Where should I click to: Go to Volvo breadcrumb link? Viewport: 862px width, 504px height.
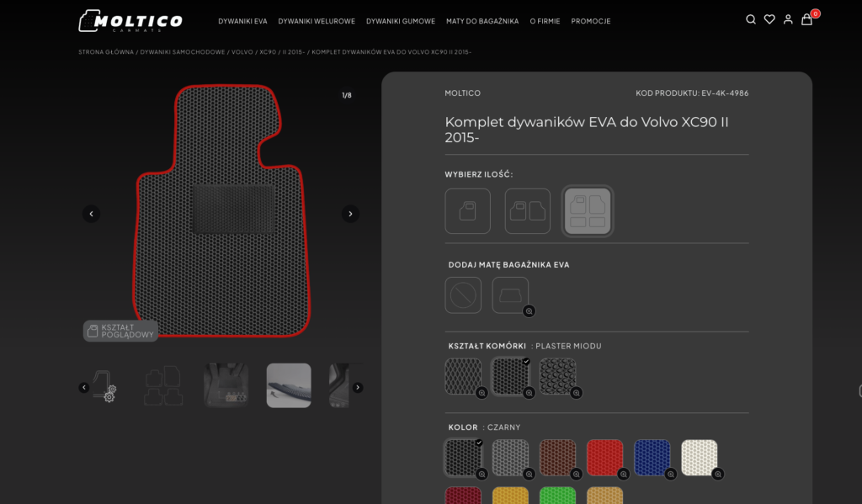click(x=242, y=52)
